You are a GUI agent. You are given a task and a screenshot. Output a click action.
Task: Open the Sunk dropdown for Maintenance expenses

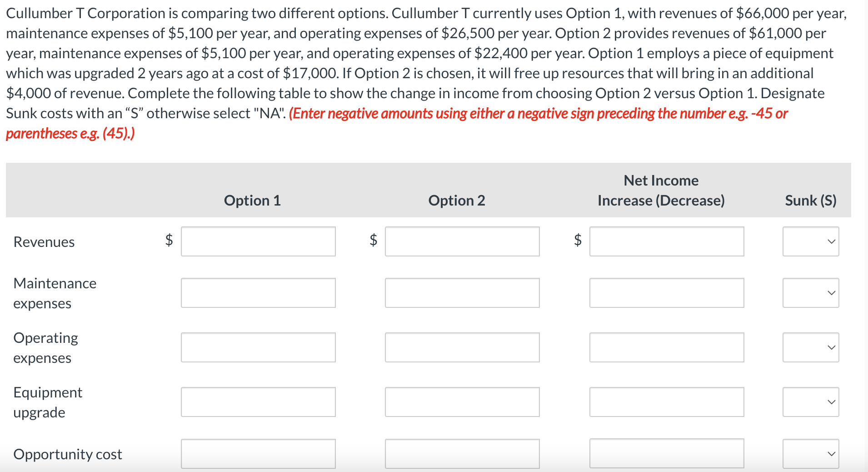point(810,293)
